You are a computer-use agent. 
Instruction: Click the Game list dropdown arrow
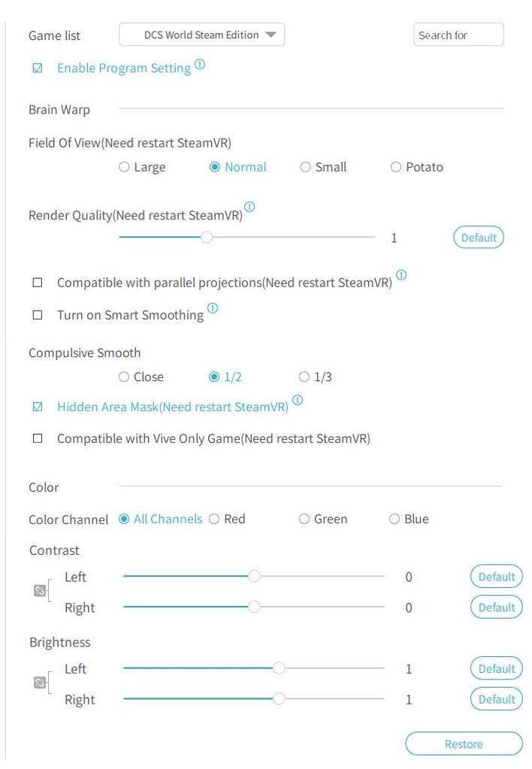271,35
